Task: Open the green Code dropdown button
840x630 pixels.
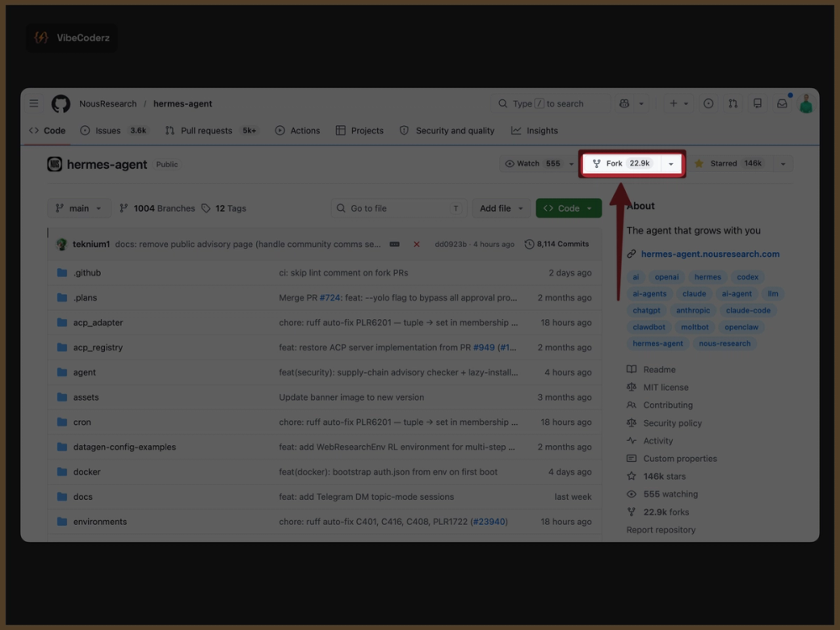Action: pyautogui.click(x=569, y=208)
